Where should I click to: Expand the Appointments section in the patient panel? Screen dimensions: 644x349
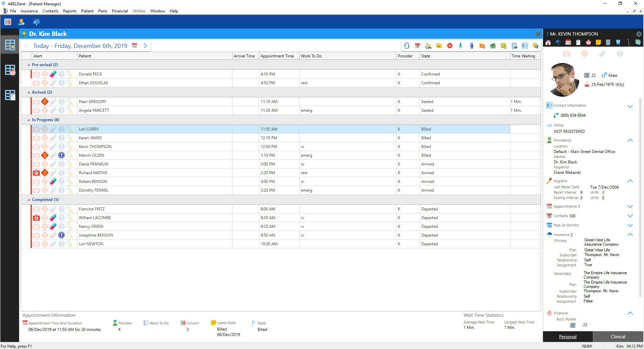631,206
